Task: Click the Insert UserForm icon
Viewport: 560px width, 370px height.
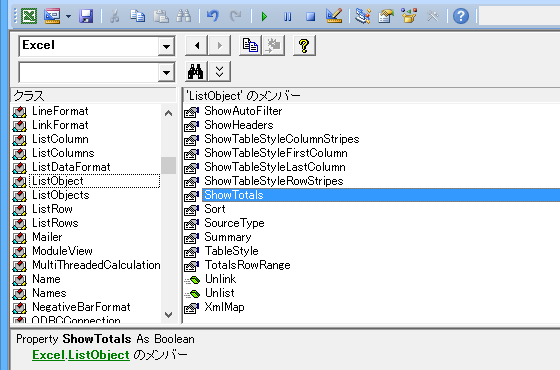Action: pyautogui.click(x=52, y=16)
